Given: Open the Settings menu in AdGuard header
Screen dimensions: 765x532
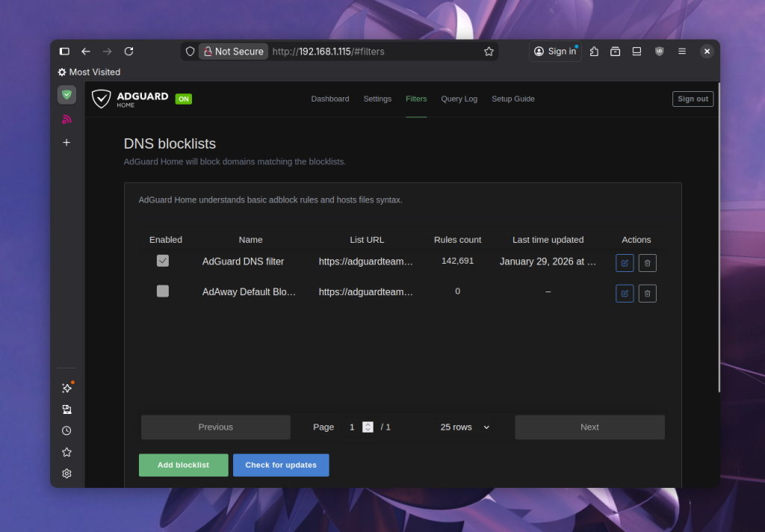Looking at the screenshot, I should pos(377,99).
